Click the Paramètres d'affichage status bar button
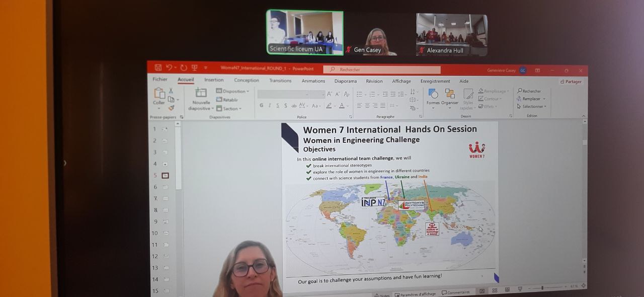 [x=416, y=294]
